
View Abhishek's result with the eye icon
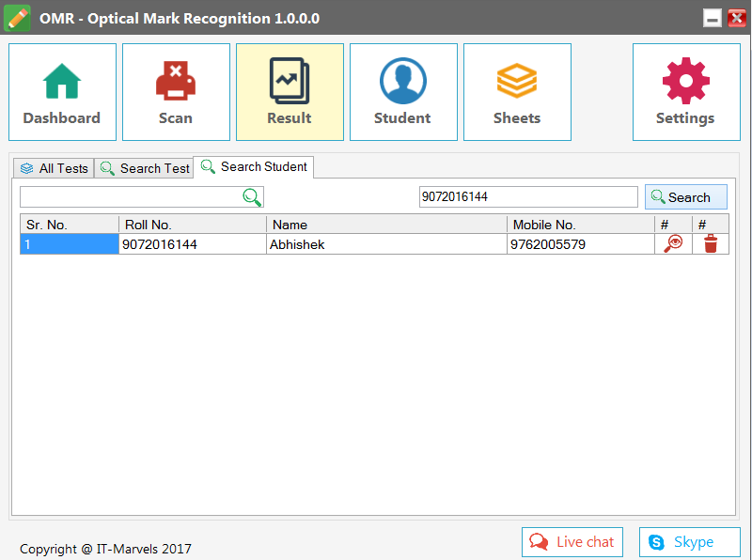[673, 244]
